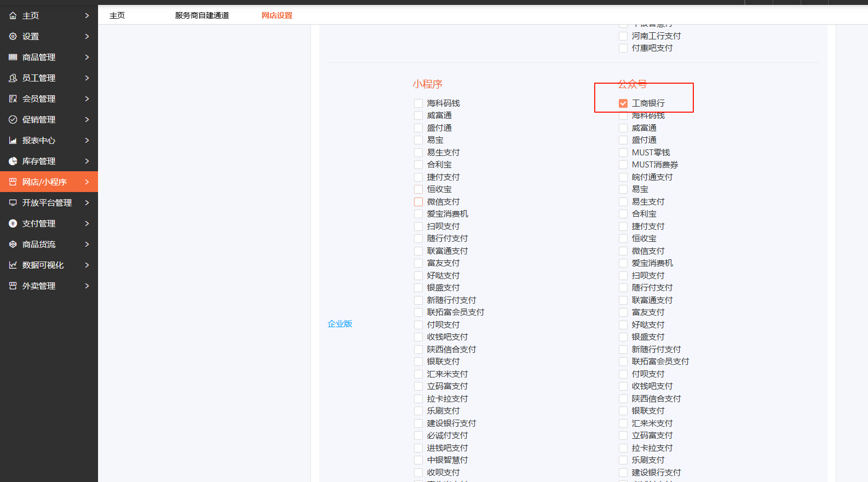The height and width of the screenshot is (482, 868).
Task: Check 中银智慧付 under 小程序
Action: pyautogui.click(x=418, y=460)
